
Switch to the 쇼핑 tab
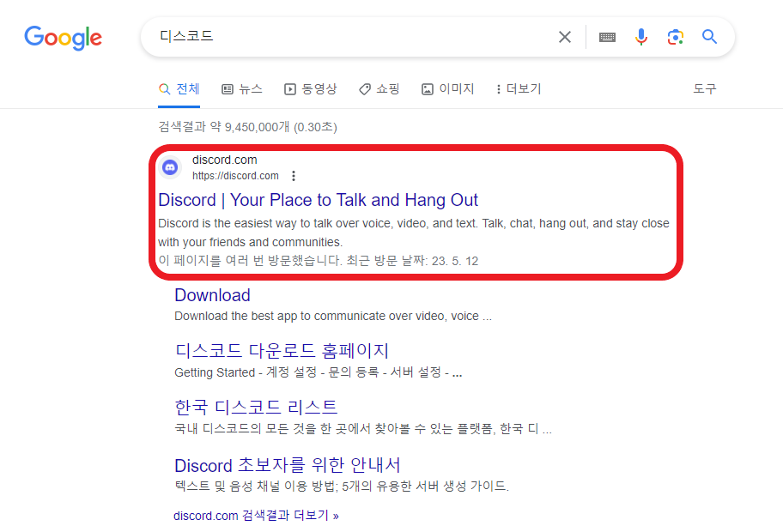click(379, 89)
